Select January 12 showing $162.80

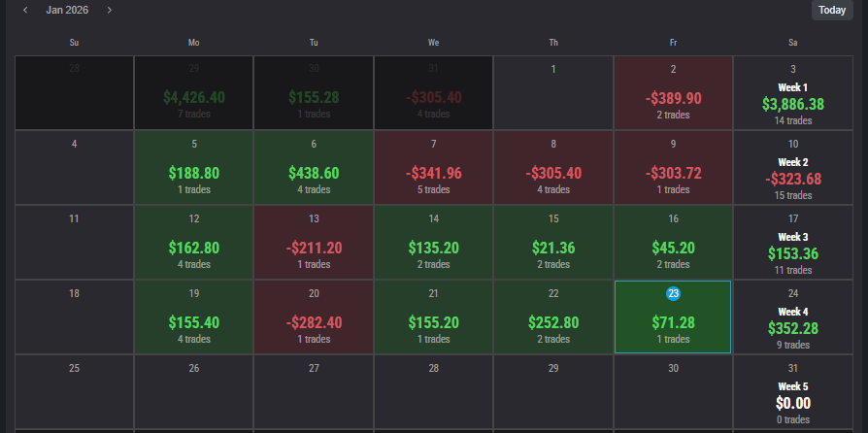click(194, 243)
